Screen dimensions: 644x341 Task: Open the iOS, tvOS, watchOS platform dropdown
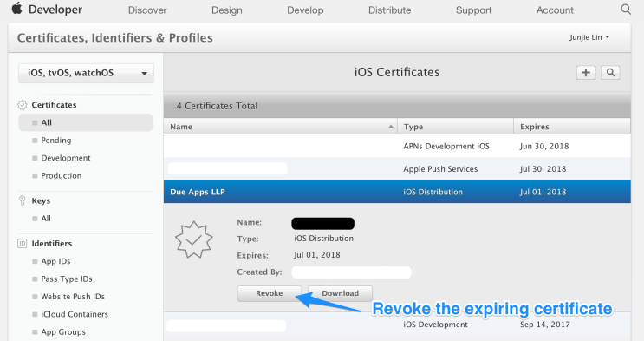(x=87, y=73)
